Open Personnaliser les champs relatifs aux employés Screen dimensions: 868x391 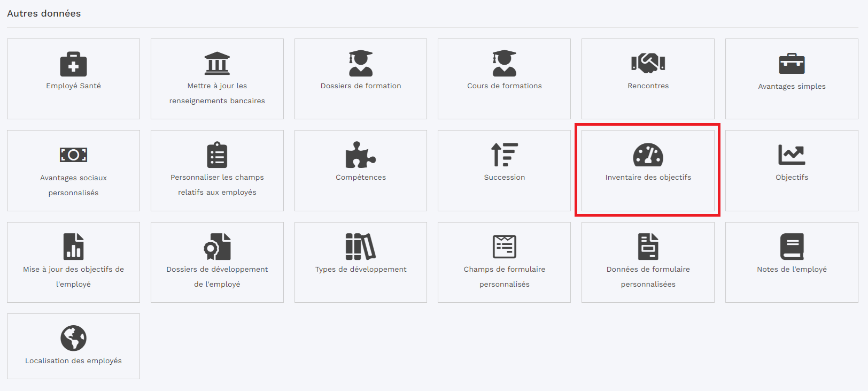pos(217,185)
